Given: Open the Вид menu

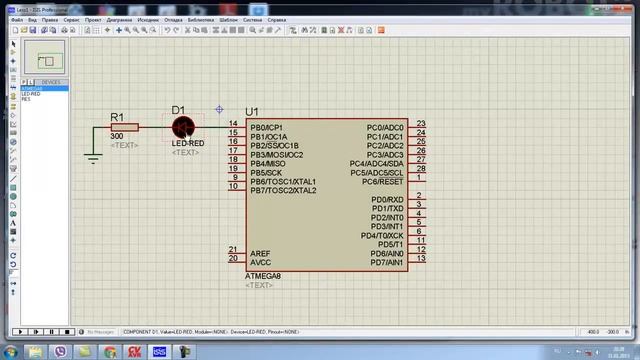Looking at the screenshot, I should 33,20.
